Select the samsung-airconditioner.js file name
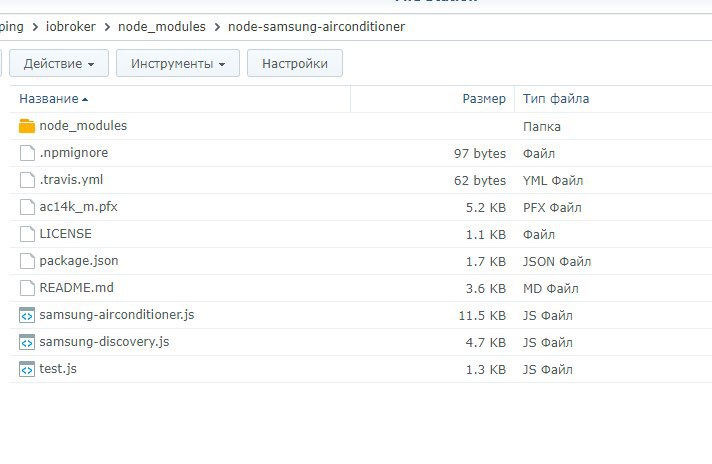 (x=117, y=315)
